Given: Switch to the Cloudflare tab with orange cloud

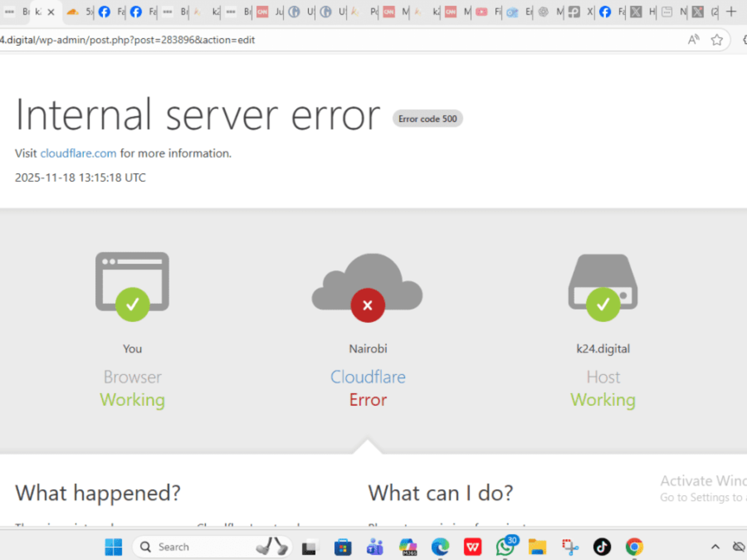Looking at the screenshot, I should 72,12.
